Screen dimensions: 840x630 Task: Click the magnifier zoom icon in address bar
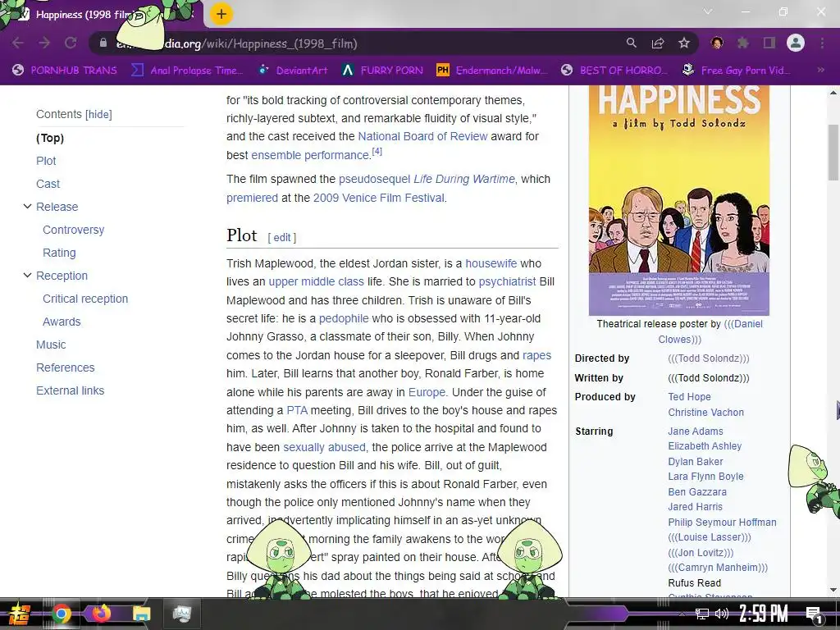[632, 43]
